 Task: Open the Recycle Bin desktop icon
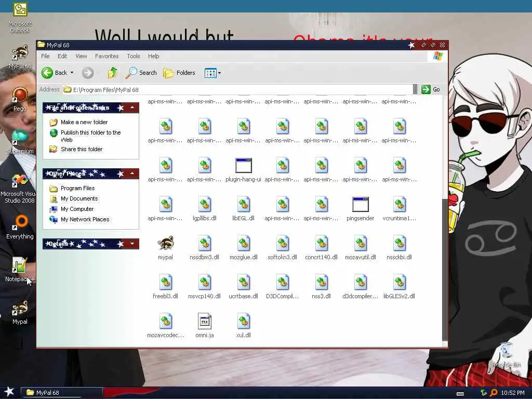point(506,354)
